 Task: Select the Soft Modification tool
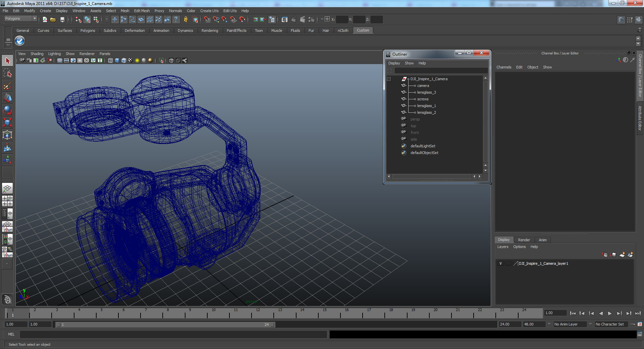coord(7,147)
